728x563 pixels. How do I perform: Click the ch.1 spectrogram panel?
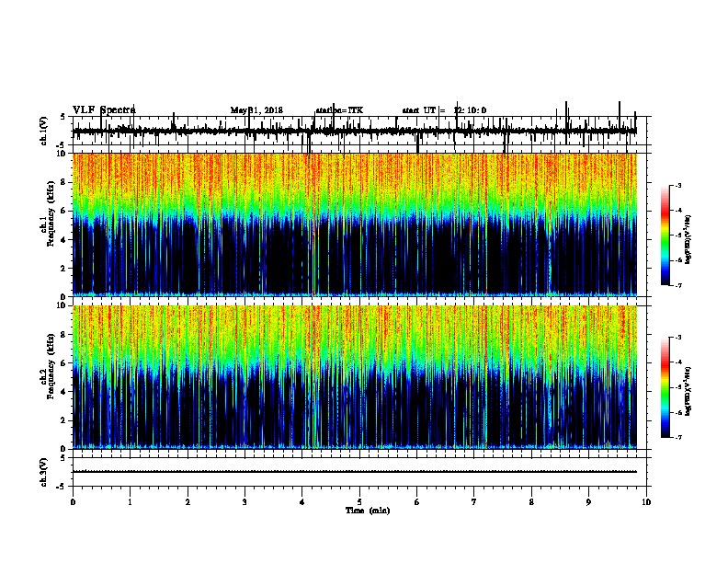coord(355,224)
